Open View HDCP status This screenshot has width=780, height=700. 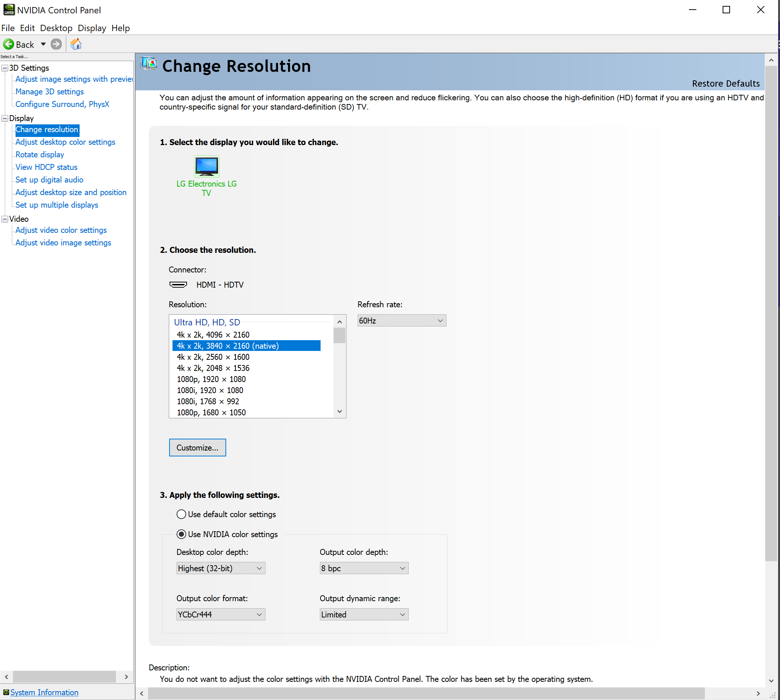[47, 167]
